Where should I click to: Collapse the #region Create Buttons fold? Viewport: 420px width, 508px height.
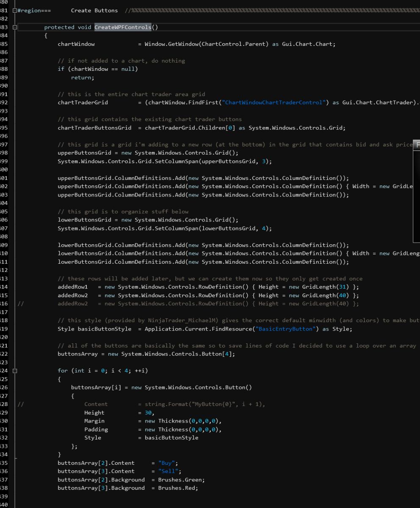tap(15, 11)
